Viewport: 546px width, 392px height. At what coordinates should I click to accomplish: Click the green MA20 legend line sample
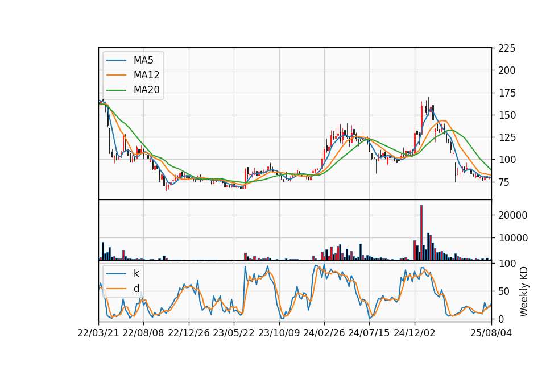coord(116,90)
